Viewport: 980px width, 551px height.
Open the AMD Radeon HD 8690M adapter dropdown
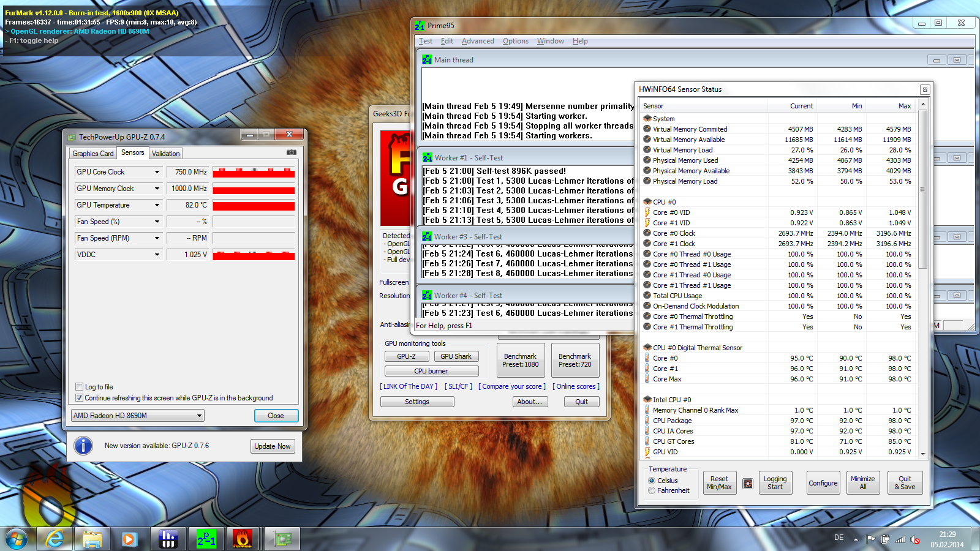tap(138, 416)
